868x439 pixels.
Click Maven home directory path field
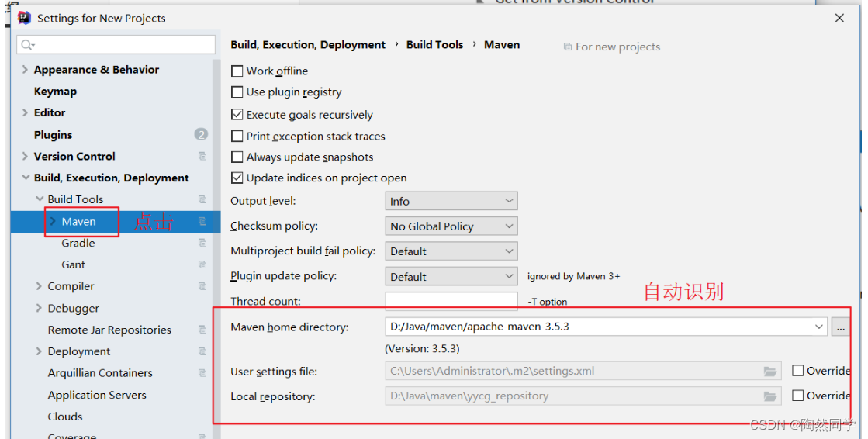point(606,327)
